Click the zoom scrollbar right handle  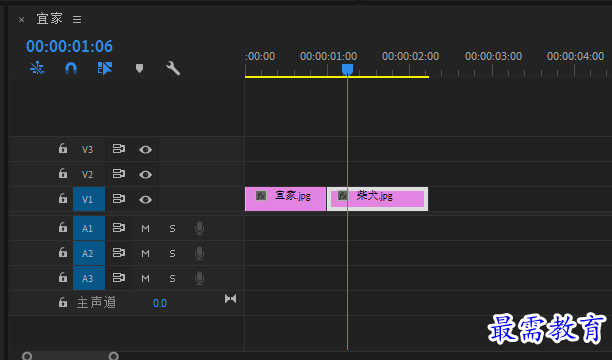coord(114,356)
